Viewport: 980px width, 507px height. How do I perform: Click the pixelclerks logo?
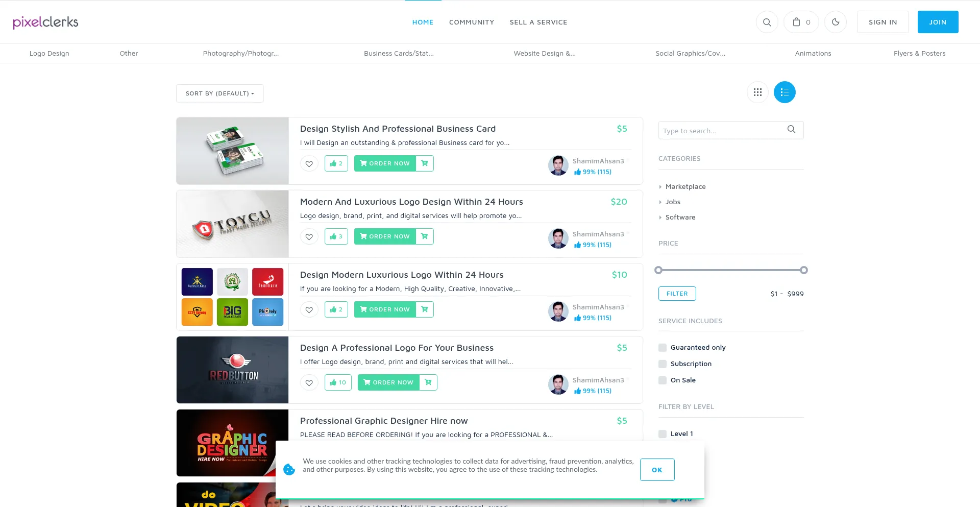pos(45,22)
